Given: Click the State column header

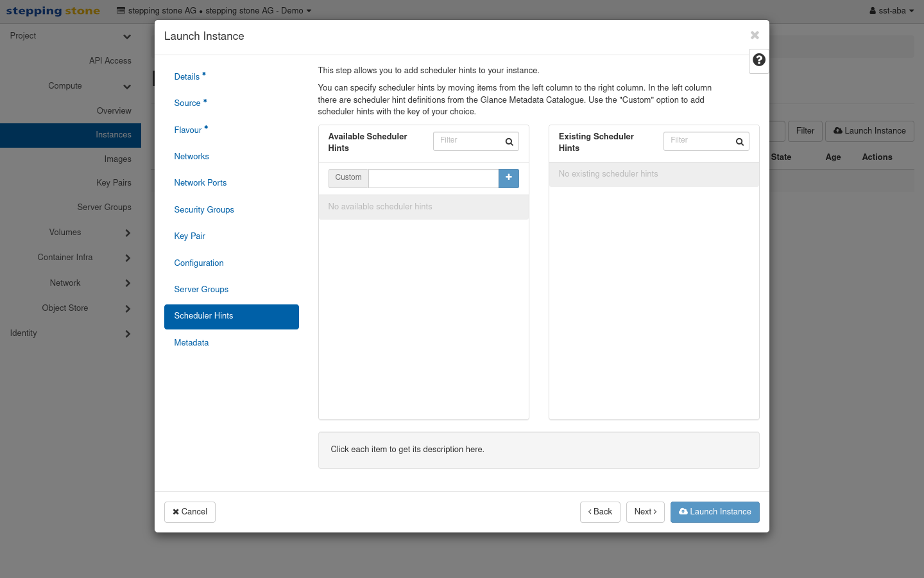Looking at the screenshot, I should (781, 157).
